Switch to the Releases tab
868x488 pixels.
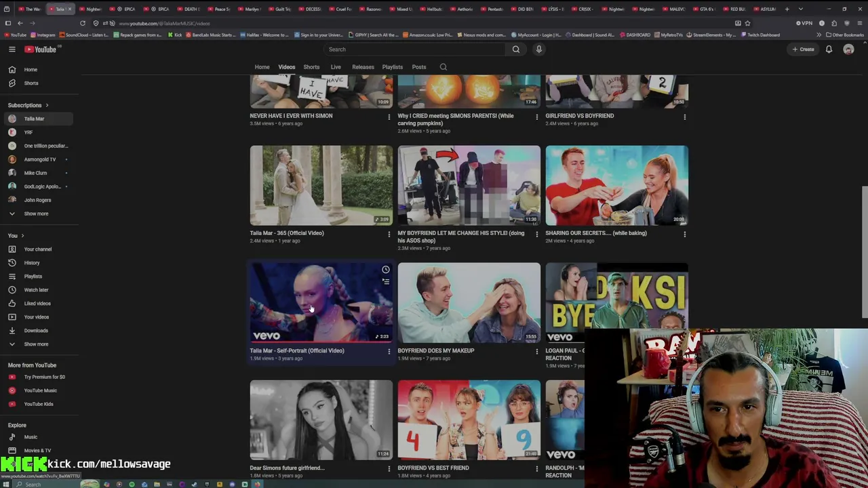(x=363, y=67)
